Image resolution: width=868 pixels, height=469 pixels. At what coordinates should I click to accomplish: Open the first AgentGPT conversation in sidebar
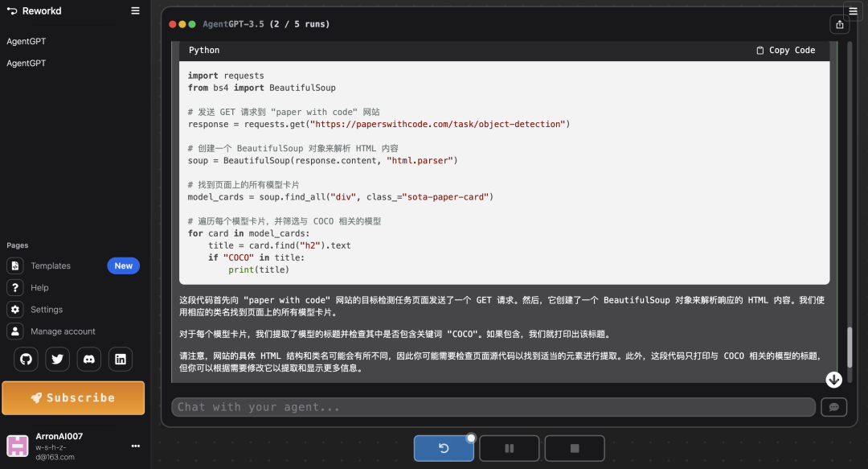(x=26, y=41)
